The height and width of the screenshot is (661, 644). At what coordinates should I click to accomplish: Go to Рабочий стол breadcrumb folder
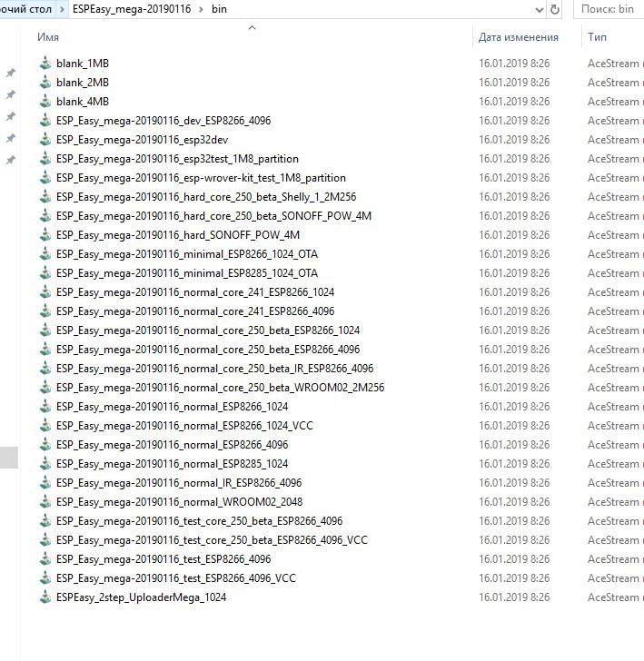[x=25, y=9]
